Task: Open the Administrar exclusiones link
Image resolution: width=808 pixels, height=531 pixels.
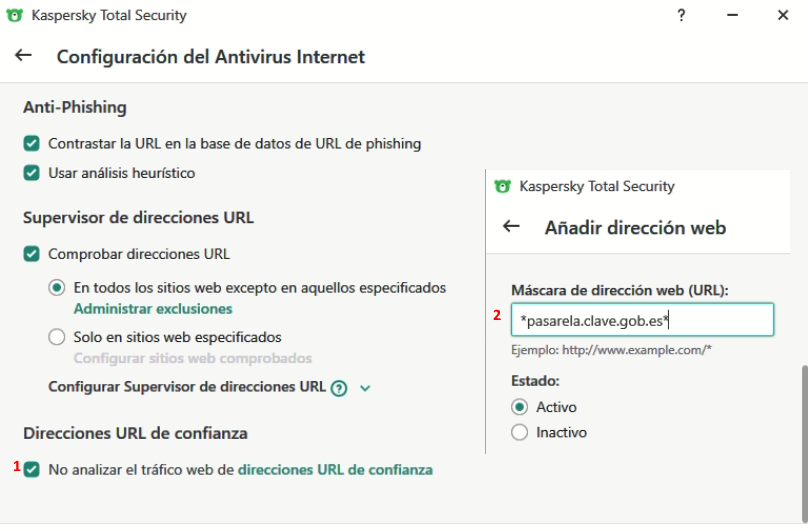Action: pyautogui.click(x=153, y=309)
